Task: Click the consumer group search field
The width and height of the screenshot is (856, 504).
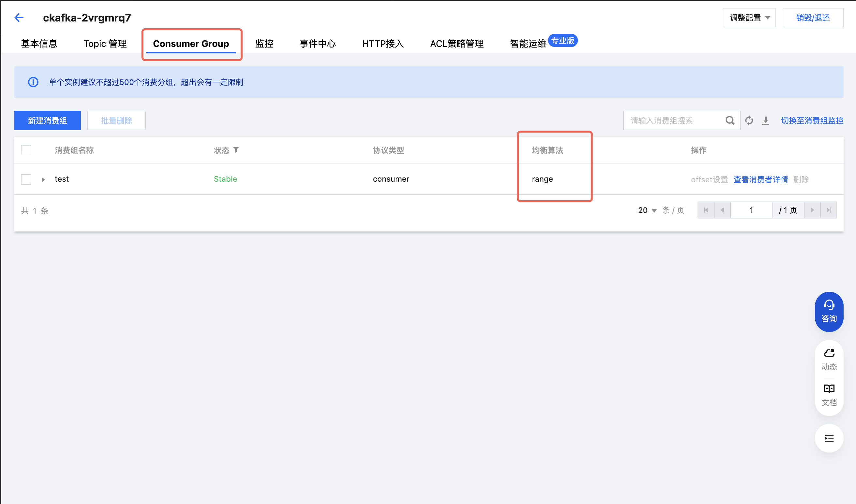Action: click(x=673, y=120)
